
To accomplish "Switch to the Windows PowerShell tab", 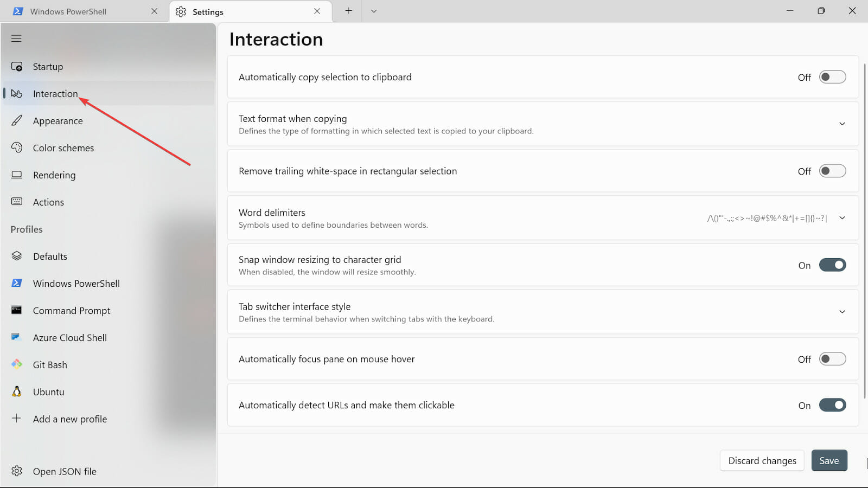I will (85, 11).
